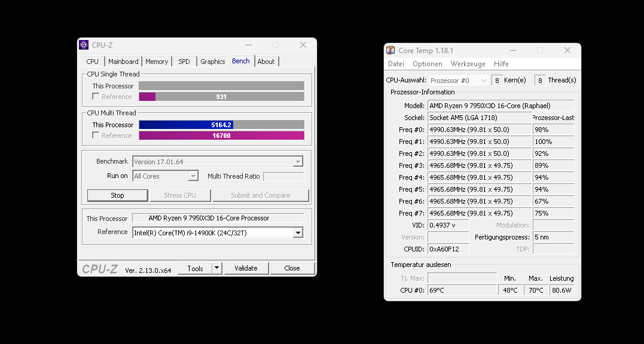Image resolution: width=644 pixels, height=344 pixels.
Task: Click the Multi Thread 5164.2 progress bar
Action: coord(221,125)
